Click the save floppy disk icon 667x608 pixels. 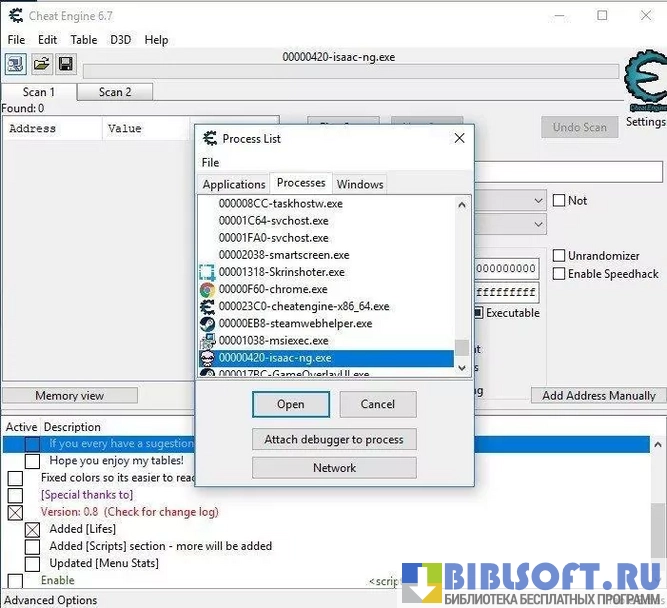tap(65, 64)
